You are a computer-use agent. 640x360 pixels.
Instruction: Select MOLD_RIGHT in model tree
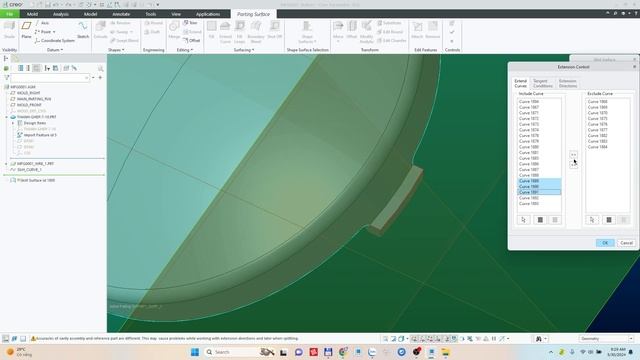[x=28, y=93]
